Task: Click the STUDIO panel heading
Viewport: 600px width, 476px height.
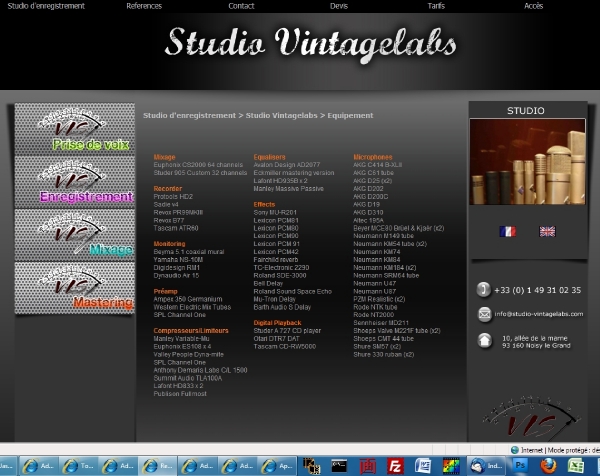Action: (526, 111)
